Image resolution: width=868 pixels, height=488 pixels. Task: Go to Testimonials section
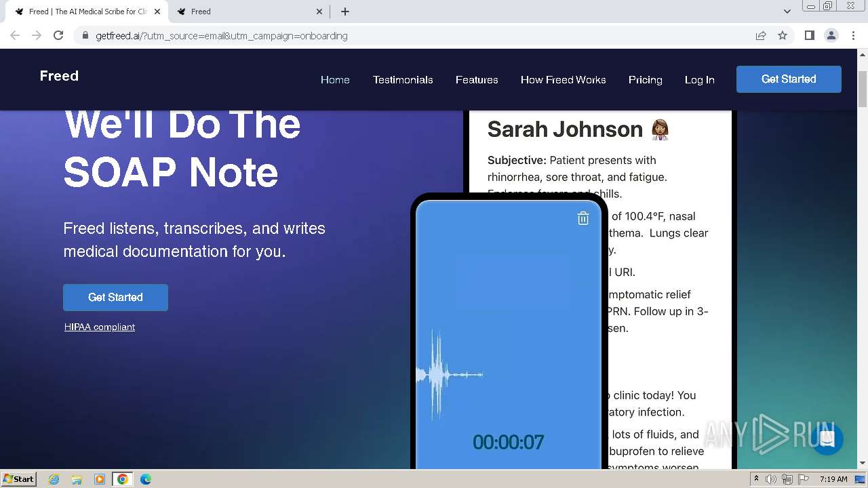point(403,80)
